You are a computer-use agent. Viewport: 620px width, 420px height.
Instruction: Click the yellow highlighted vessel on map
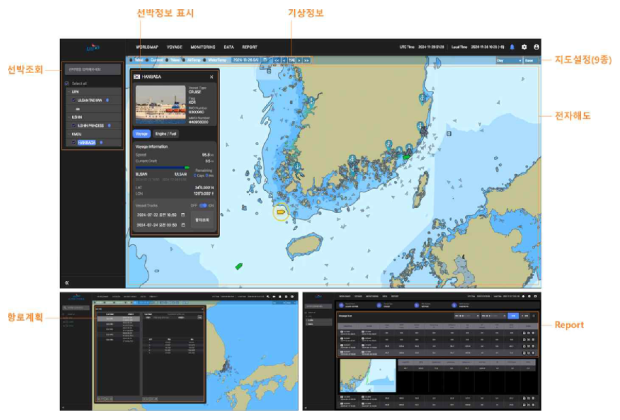tap(281, 212)
